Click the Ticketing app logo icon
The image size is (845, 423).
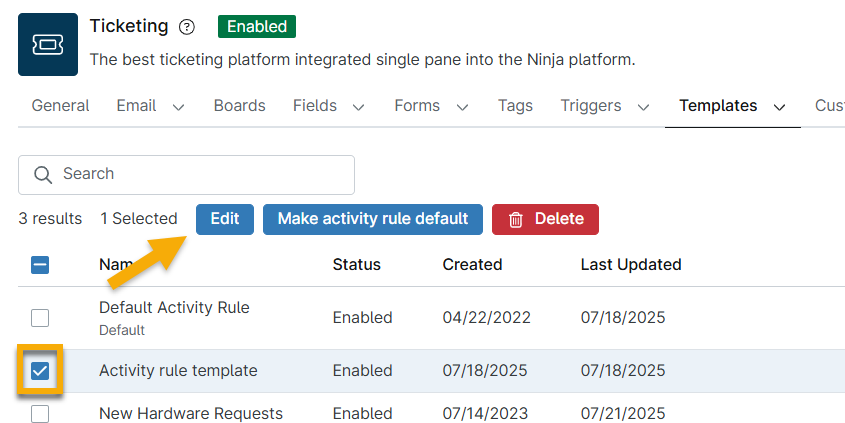pos(48,45)
